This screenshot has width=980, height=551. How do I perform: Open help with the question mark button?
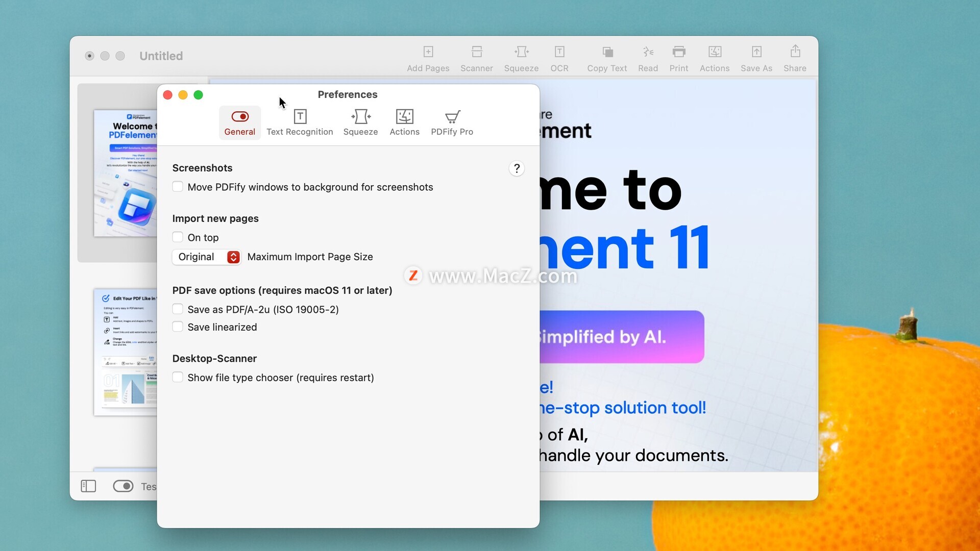pos(517,168)
